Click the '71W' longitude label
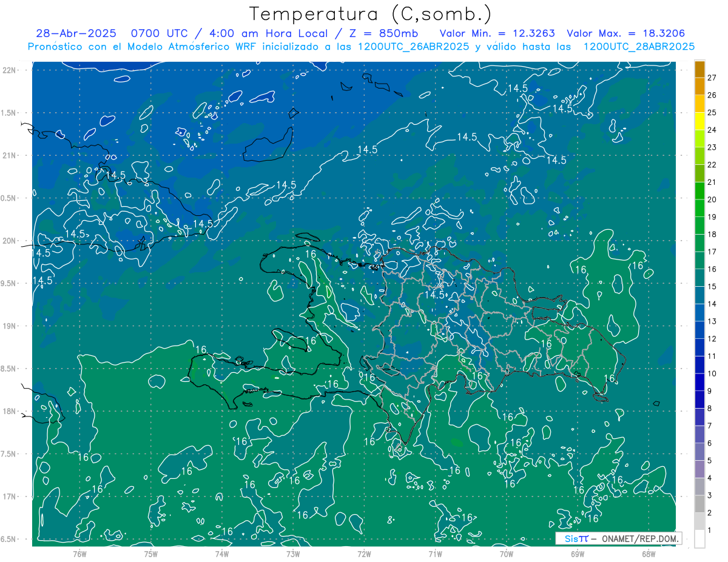728x562 pixels. point(435,554)
